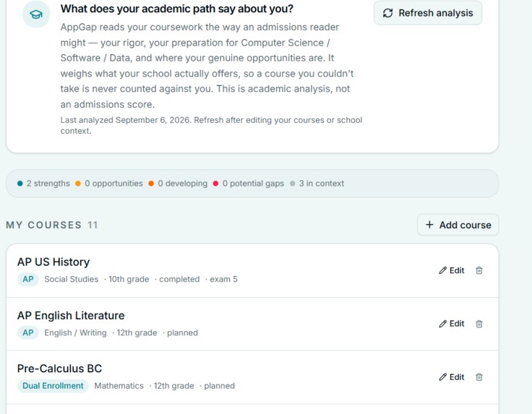Click the graduation cap icon
Image resolution: width=532 pixels, height=414 pixels.
[x=36, y=14]
